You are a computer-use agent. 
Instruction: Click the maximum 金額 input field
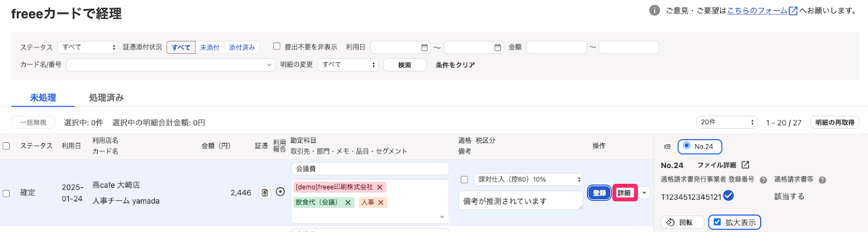coord(629,48)
